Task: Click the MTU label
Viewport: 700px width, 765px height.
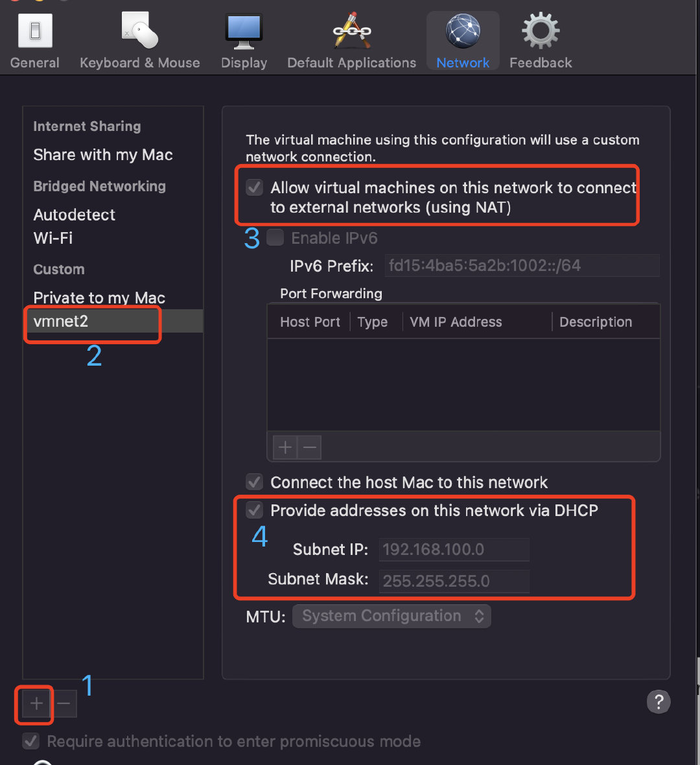Action: tap(265, 617)
